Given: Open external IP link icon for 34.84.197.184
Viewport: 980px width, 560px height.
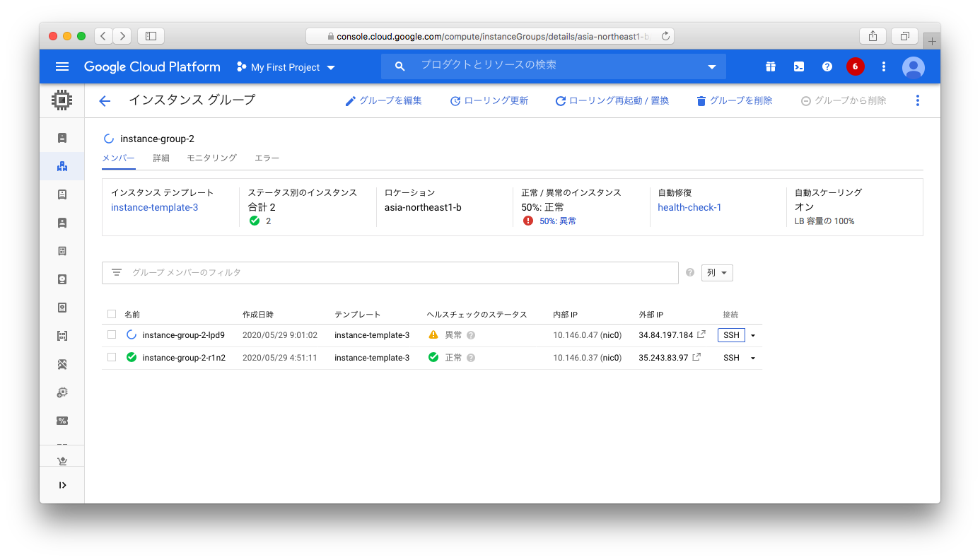Looking at the screenshot, I should (701, 334).
